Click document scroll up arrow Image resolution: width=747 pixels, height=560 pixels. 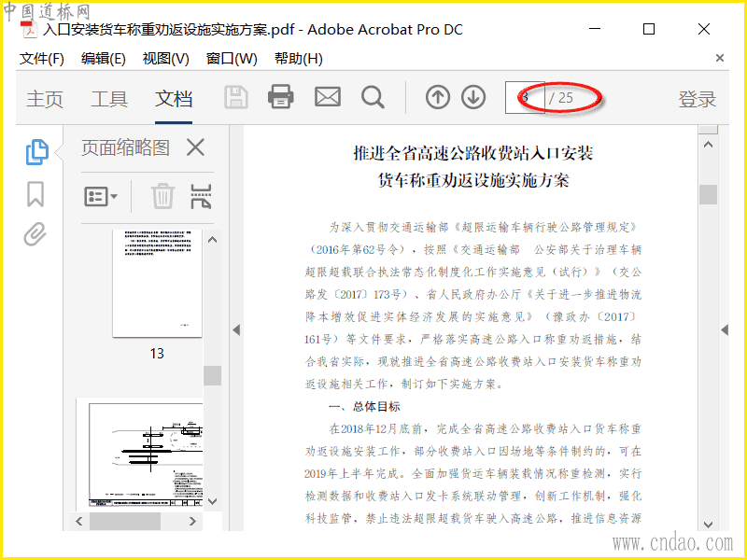[x=709, y=145]
